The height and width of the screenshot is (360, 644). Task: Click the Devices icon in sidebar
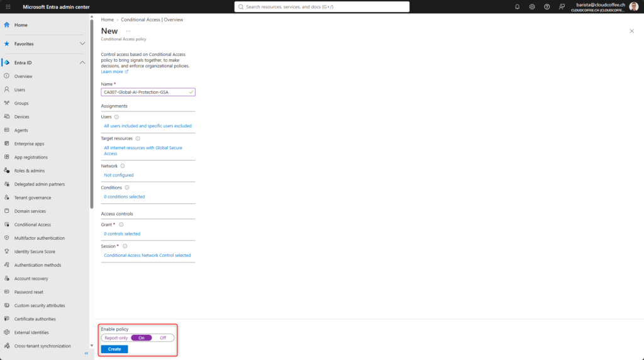(6, 116)
